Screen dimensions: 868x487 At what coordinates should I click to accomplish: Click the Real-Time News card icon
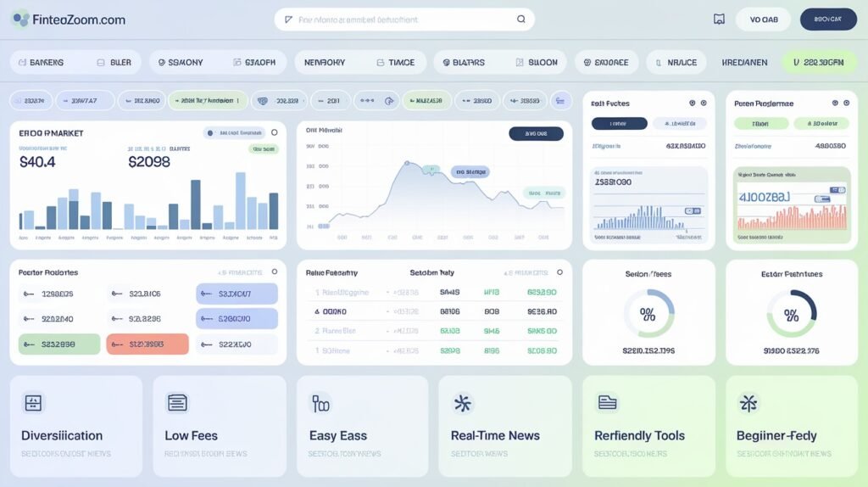click(x=463, y=403)
